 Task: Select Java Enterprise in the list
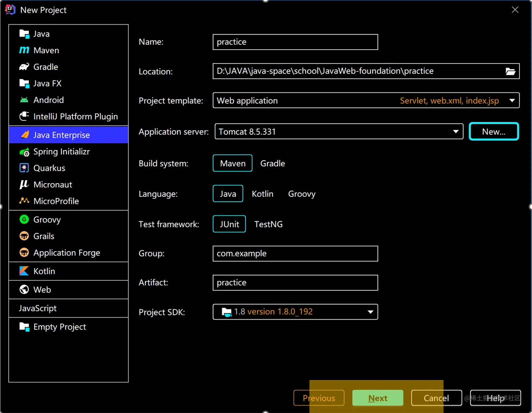coord(69,135)
